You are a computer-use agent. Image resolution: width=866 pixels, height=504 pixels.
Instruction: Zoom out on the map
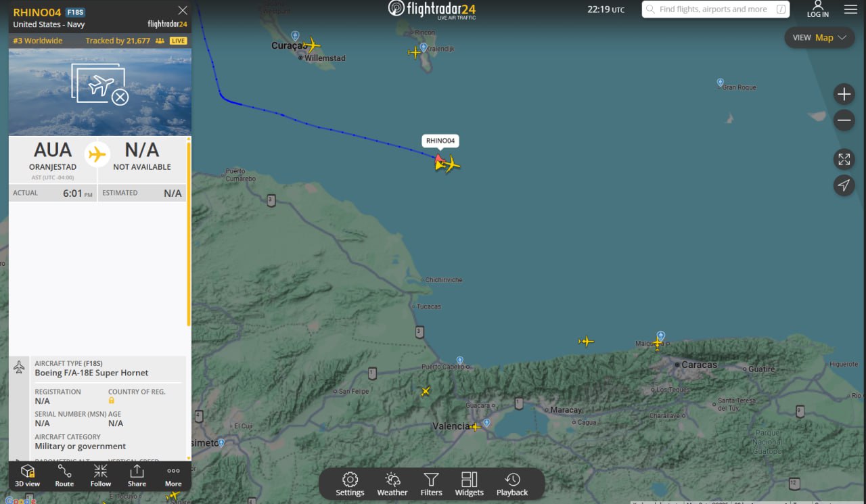pyautogui.click(x=844, y=121)
